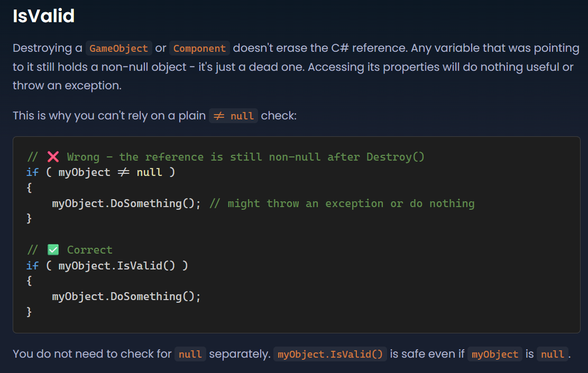Click the green check mark emoji

click(53, 249)
